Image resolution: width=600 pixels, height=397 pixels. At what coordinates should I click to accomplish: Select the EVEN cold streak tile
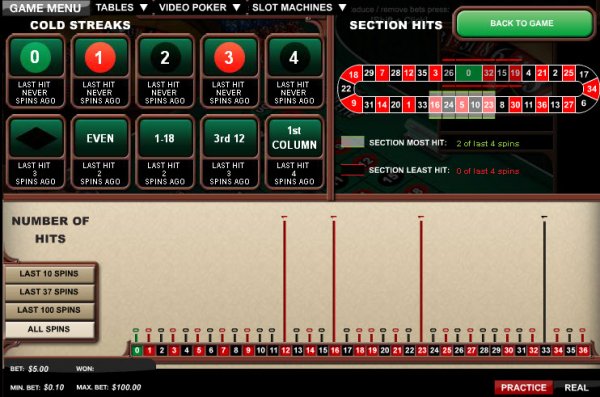click(x=100, y=152)
